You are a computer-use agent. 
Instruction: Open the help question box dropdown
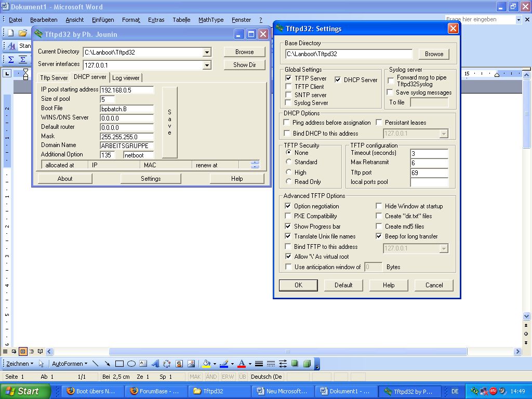[x=518, y=20]
